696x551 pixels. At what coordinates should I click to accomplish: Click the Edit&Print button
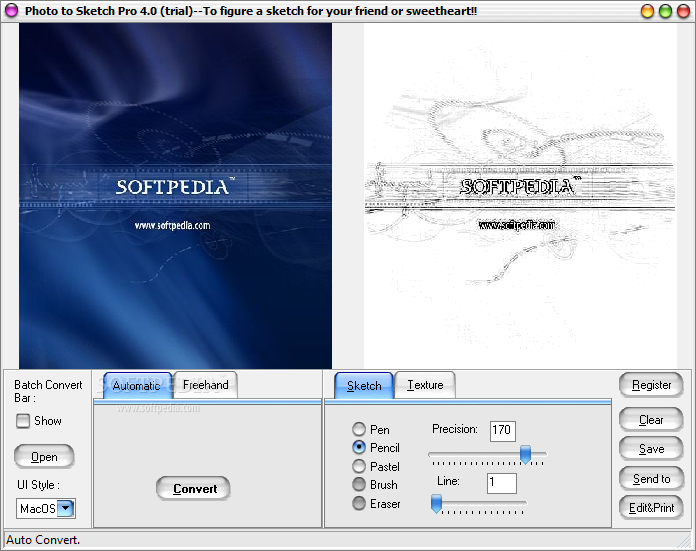(x=651, y=507)
